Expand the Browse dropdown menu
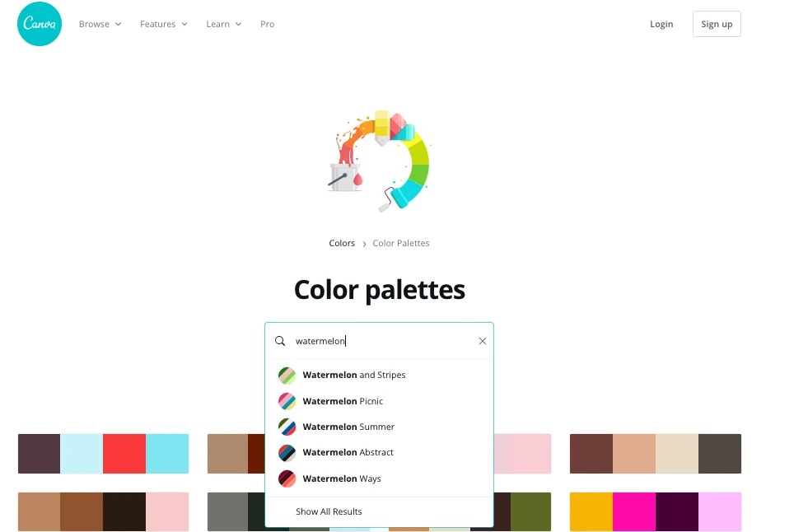Screen dimensions: 794x532 coord(100,24)
